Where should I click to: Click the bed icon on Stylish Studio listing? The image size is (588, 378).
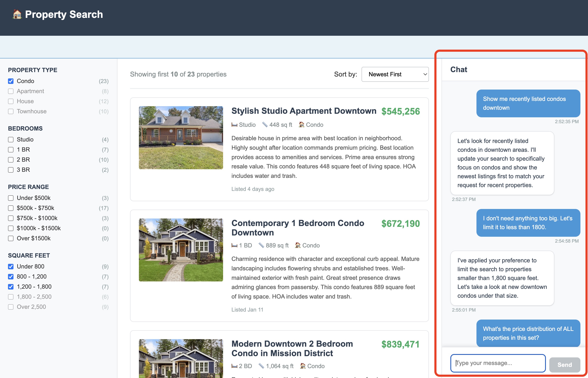(x=234, y=125)
